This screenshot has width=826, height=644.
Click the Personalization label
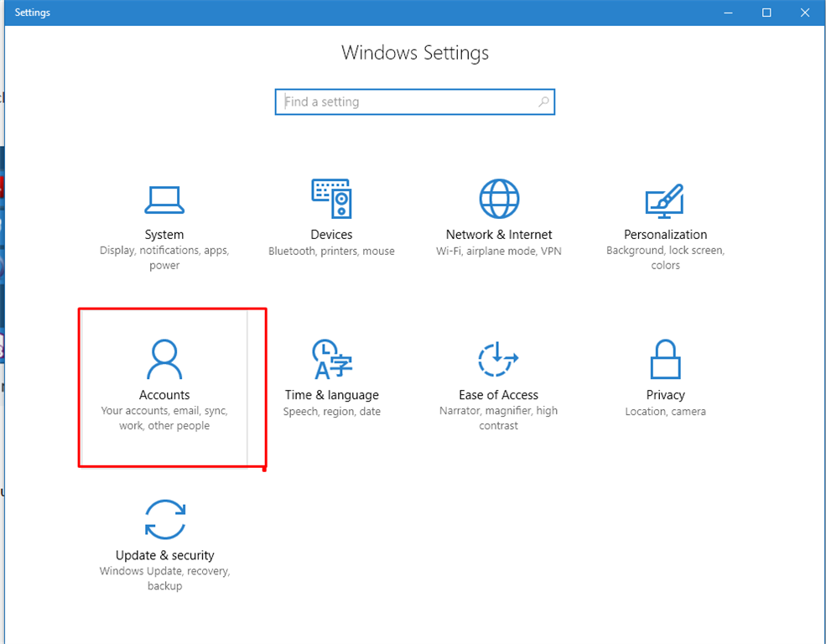pyautogui.click(x=665, y=234)
